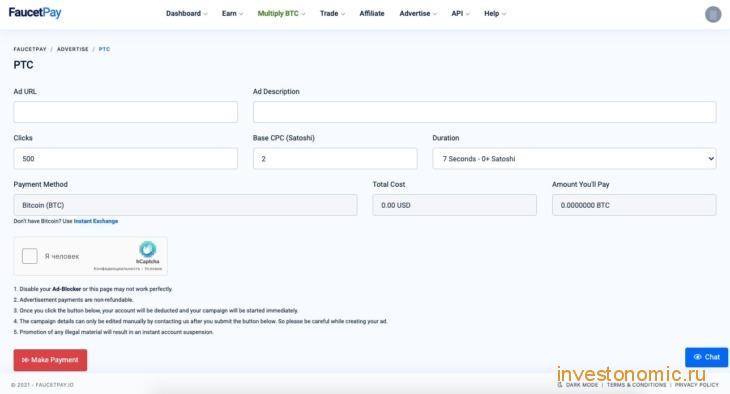Toggle Dark Mode in footer
The height and width of the screenshot is (394, 730).
pos(578,385)
